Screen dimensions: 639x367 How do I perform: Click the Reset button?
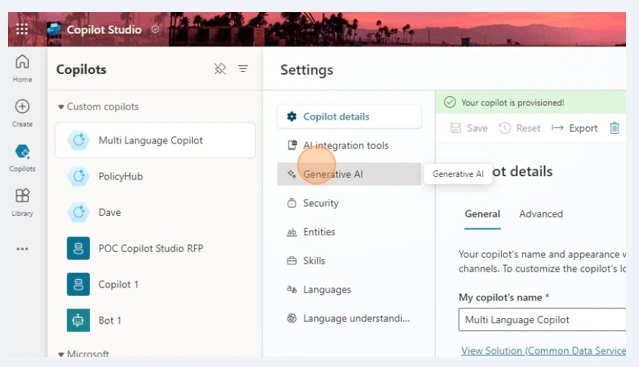tap(520, 128)
